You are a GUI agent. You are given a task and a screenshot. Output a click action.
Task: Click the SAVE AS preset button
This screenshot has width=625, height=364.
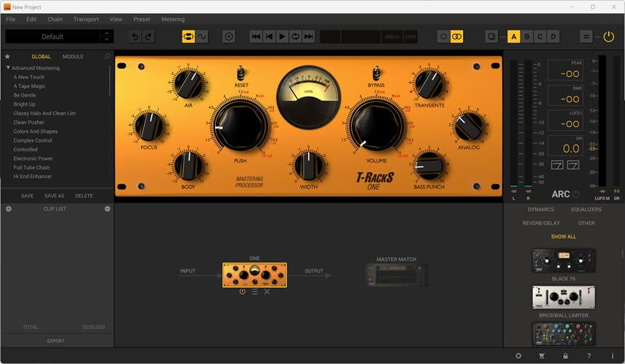click(55, 195)
